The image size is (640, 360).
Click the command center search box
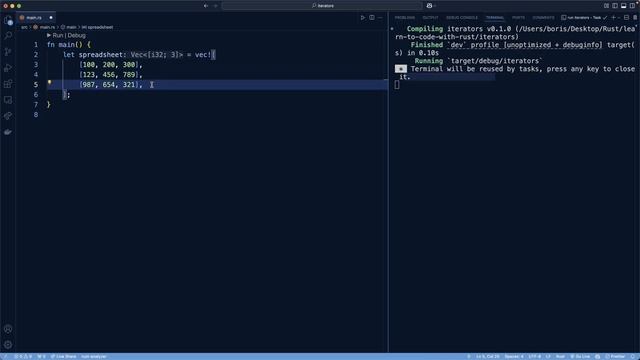tap(322, 6)
